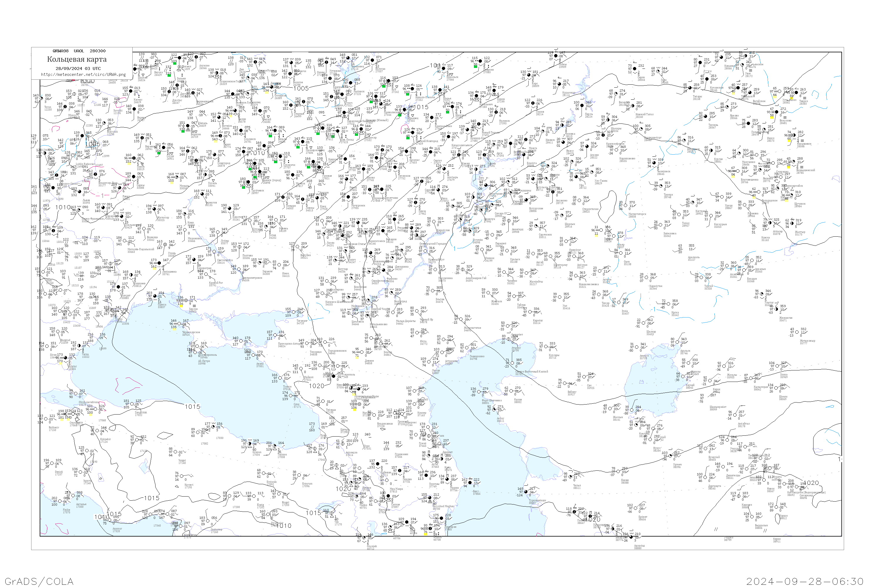
Task: Click the Ургенч station circle symbol
Action: click(670, 456)
